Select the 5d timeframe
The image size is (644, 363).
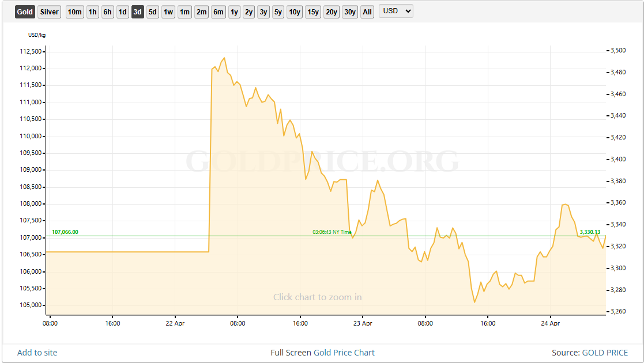(152, 12)
